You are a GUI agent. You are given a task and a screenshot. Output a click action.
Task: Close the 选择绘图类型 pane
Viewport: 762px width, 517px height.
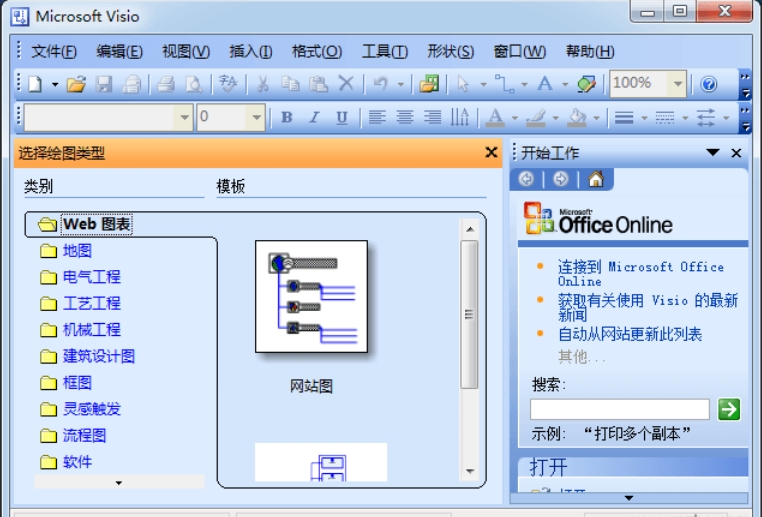(491, 153)
